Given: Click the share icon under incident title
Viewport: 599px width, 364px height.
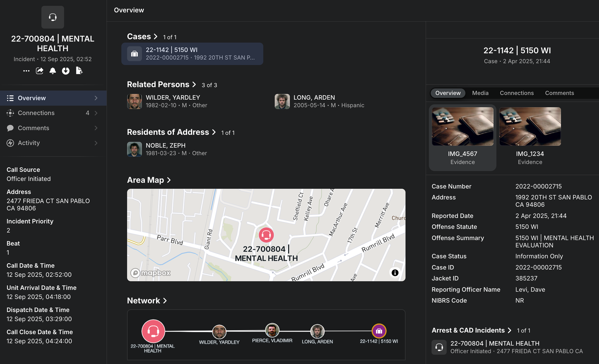Looking at the screenshot, I should [39, 71].
